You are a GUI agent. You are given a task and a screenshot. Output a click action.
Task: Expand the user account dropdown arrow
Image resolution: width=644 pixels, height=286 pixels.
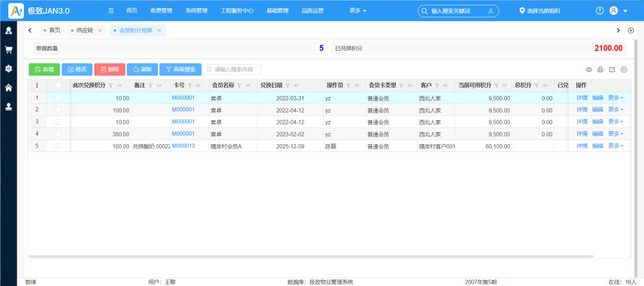626,11
